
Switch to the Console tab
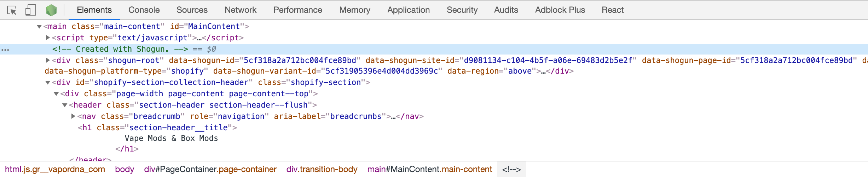[x=144, y=10]
